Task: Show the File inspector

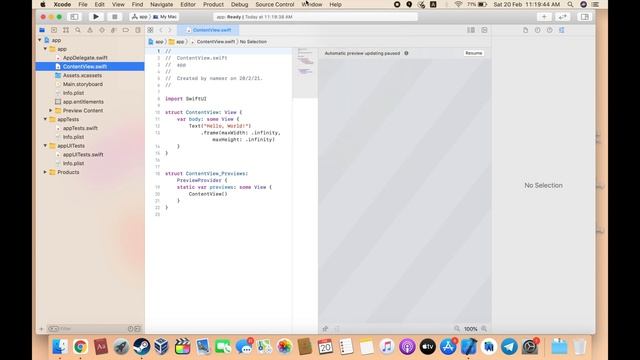Action: (526, 30)
